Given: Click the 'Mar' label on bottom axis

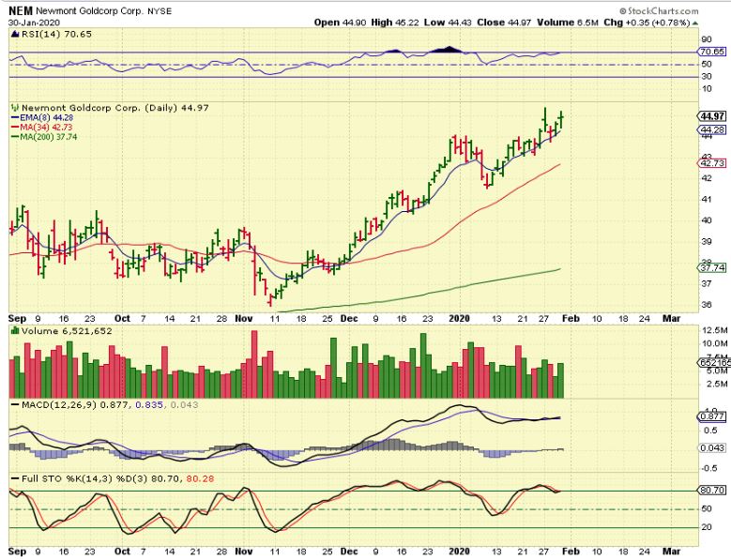Looking at the screenshot, I should pos(671,552).
